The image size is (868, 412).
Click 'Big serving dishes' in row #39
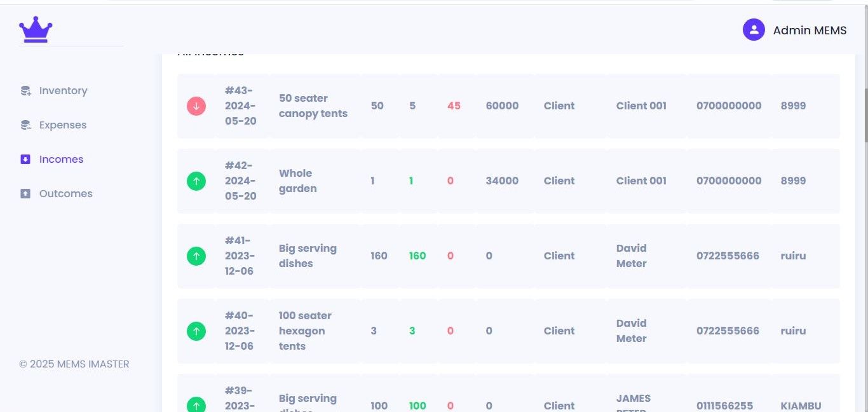click(308, 404)
